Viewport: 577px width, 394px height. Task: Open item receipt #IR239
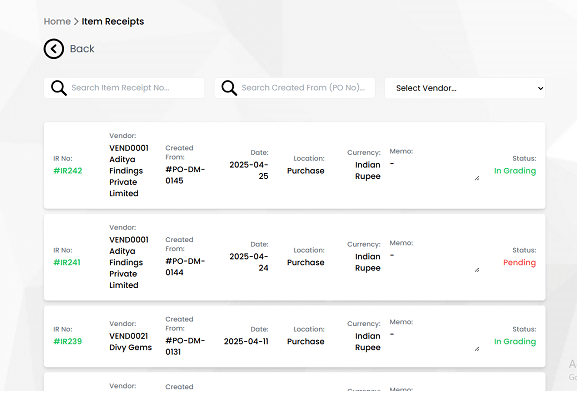click(x=68, y=341)
